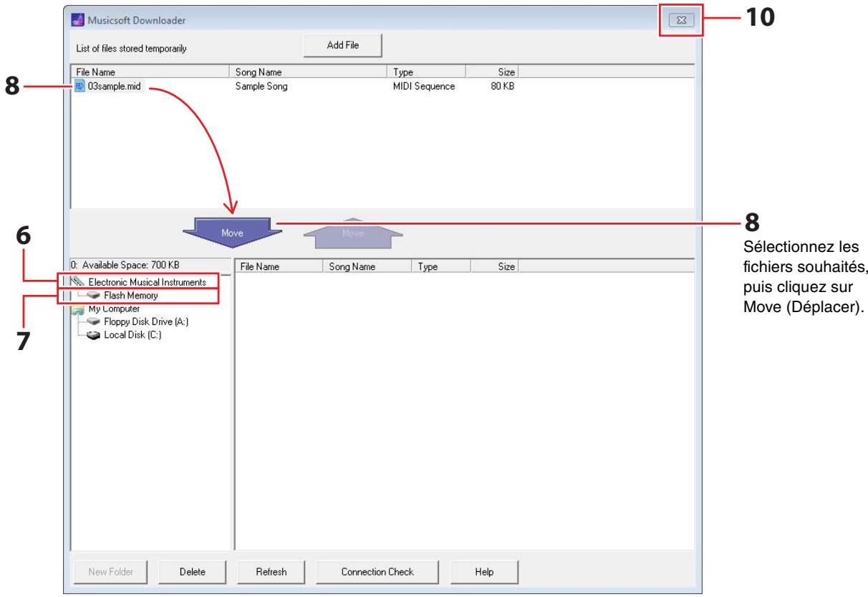Select the Floppy Disk Drive (A:) icon
Image resolution: width=868 pixels, height=597 pixels.
click(94, 321)
